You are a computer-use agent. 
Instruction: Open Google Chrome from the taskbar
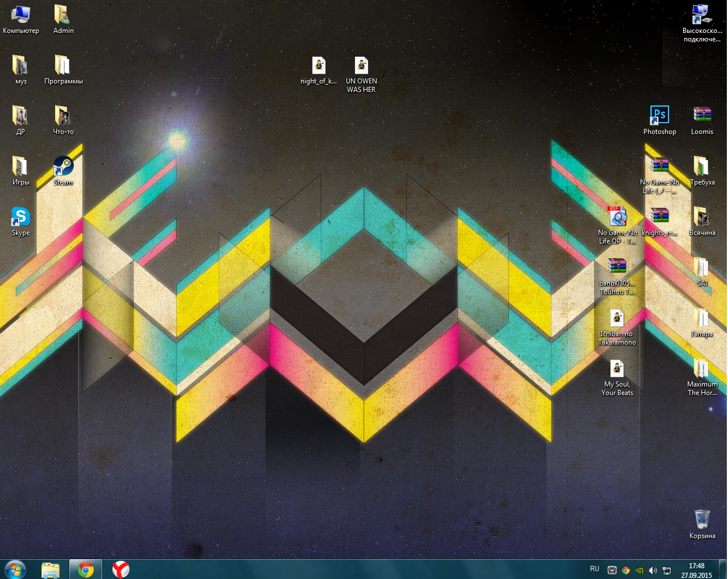(x=86, y=569)
